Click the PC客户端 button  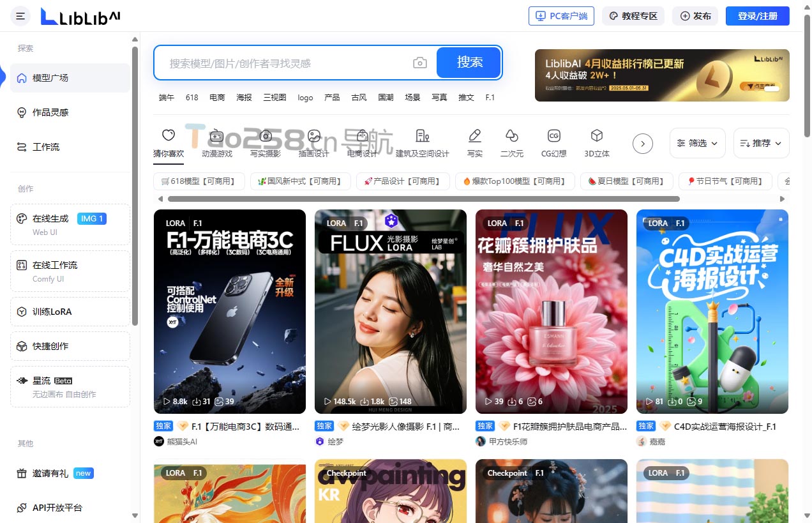point(561,16)
